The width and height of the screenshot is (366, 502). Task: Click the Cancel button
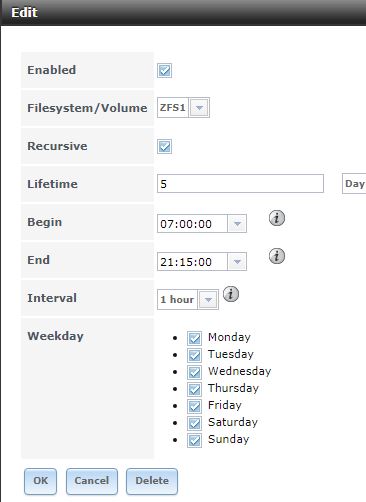point(92,481)
